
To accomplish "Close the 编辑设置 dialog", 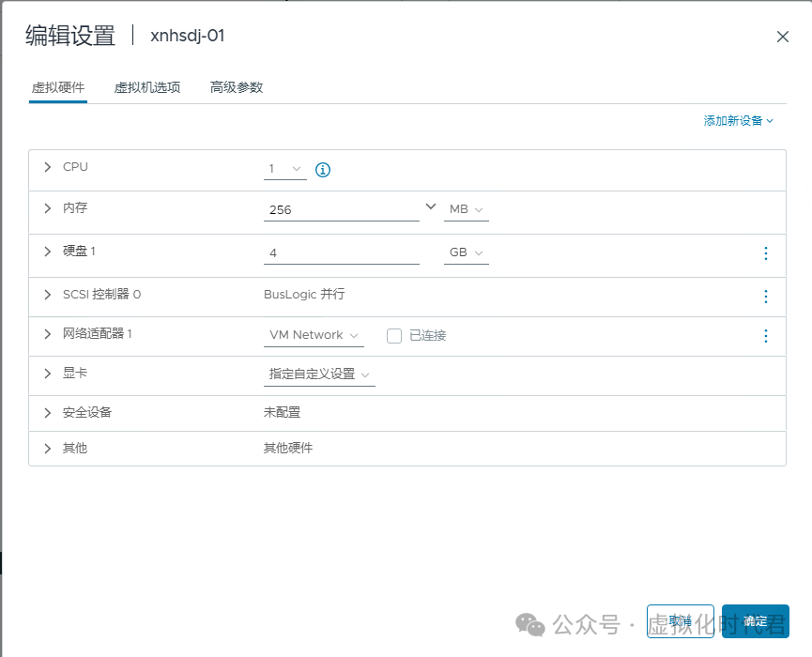I will tap(783, 37).
